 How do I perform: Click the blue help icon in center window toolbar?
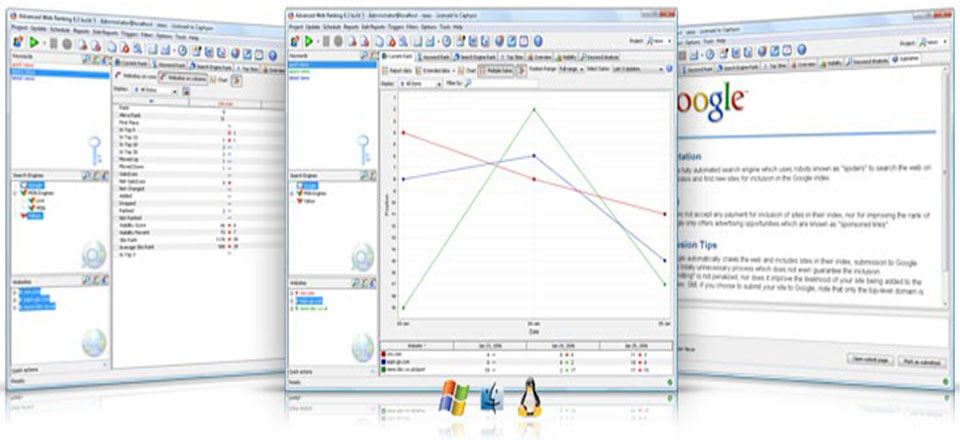pyautogui.click(x=538, y=41)
